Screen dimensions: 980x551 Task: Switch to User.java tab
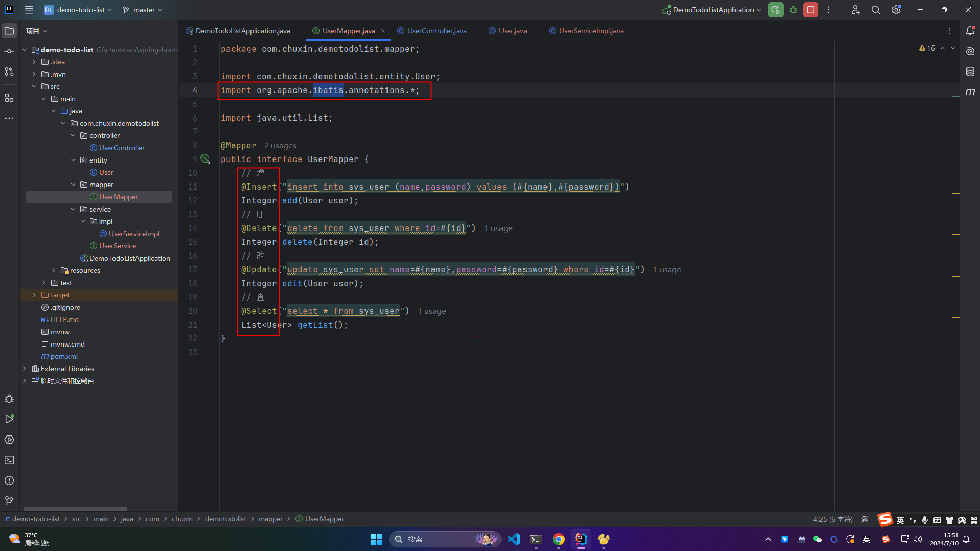pos(508,31)
